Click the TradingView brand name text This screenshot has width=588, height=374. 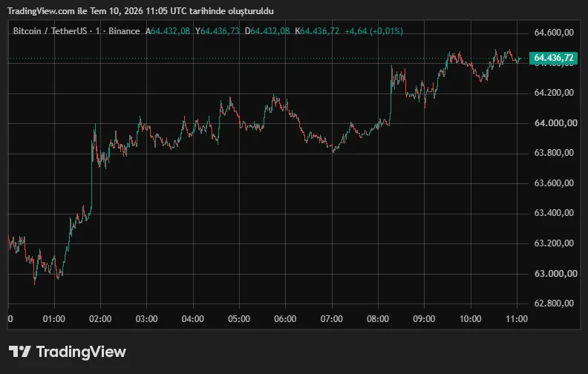pyautogui.click(x=81, y=352)
